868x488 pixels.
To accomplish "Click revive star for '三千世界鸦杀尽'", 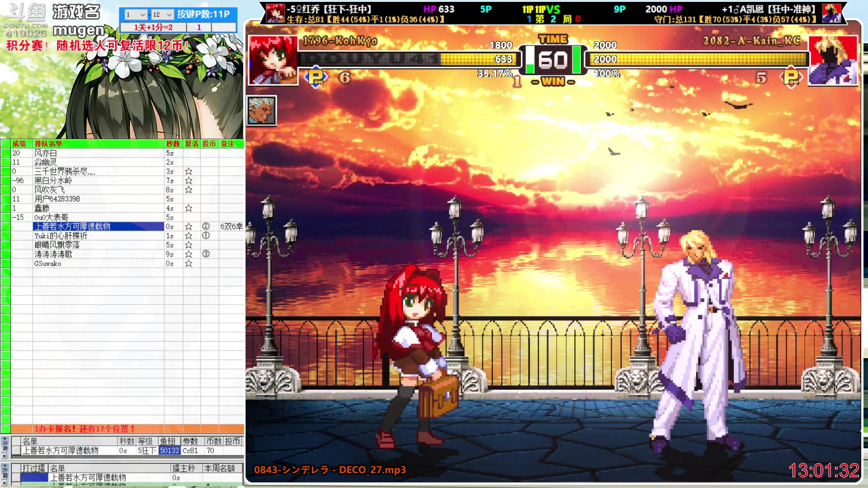I will point(189,172).
